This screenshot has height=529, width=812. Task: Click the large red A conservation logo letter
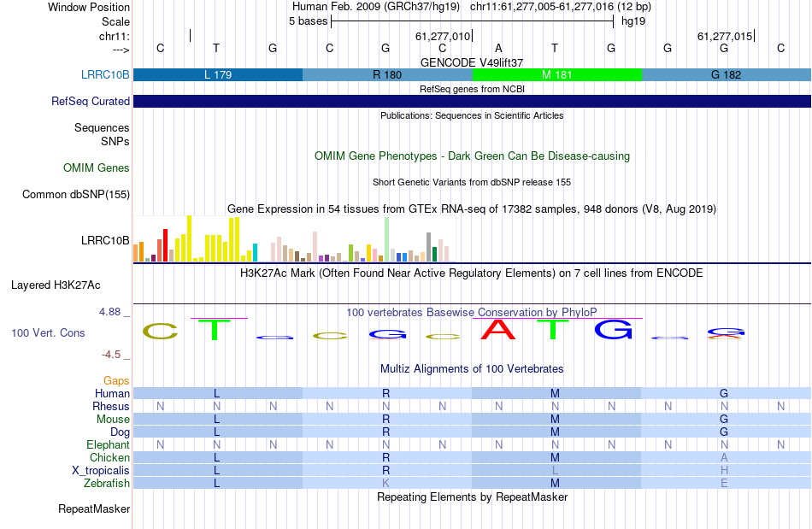pyautogui.click(x=497, y=330)
